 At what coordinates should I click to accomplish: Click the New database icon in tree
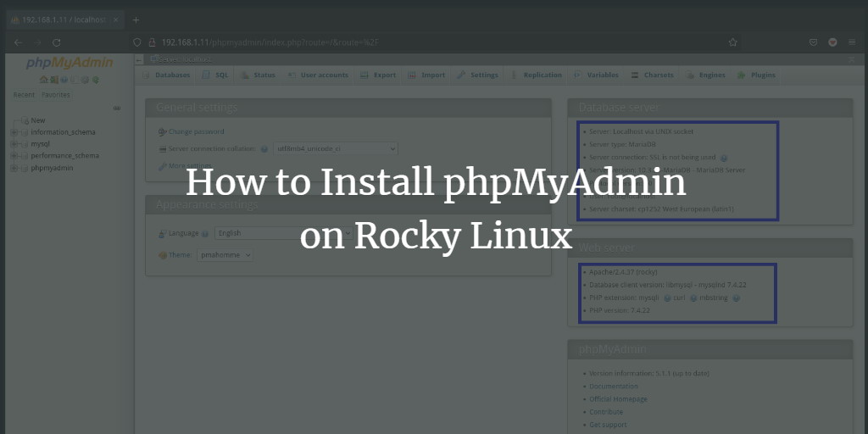click(x=25, y=120)
